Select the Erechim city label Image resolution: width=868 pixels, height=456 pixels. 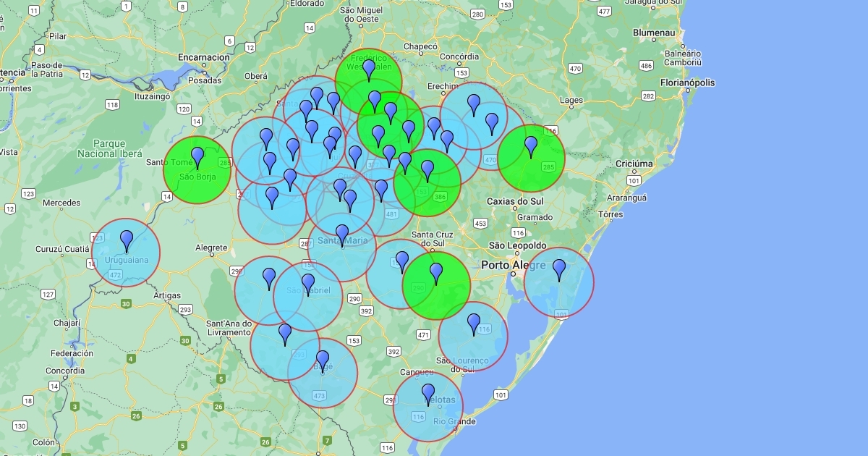[443, 86]
